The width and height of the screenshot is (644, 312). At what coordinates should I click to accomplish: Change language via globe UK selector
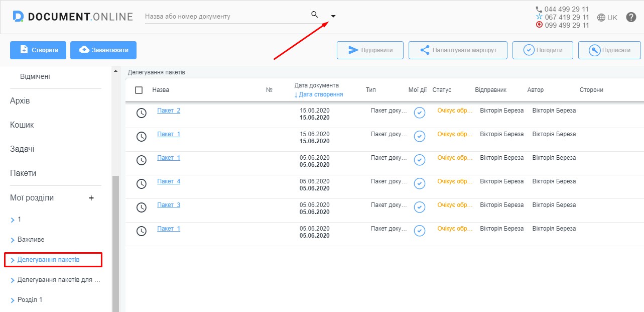(607, 17)
